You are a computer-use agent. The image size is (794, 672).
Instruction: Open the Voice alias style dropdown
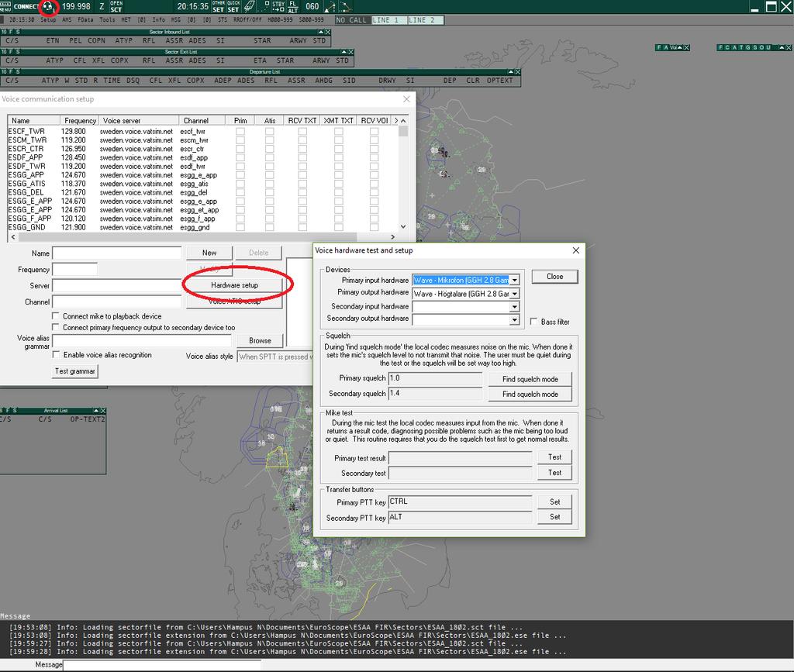tap(275, 357)
